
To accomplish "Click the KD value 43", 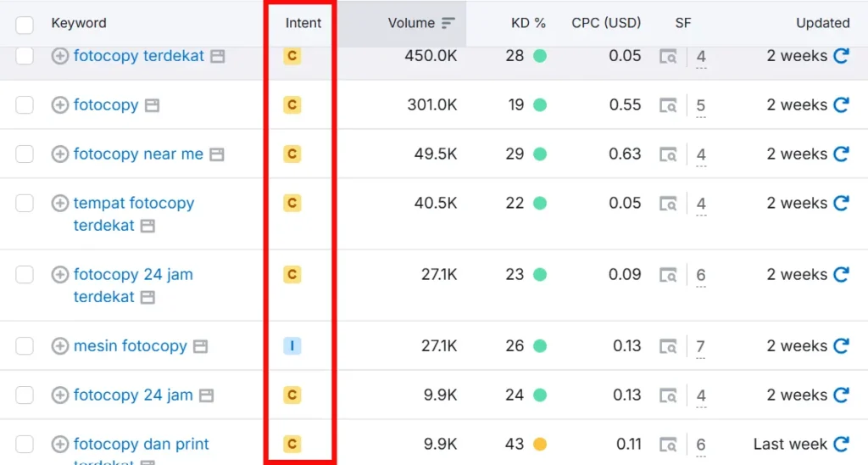I will (x=515, y=444).
